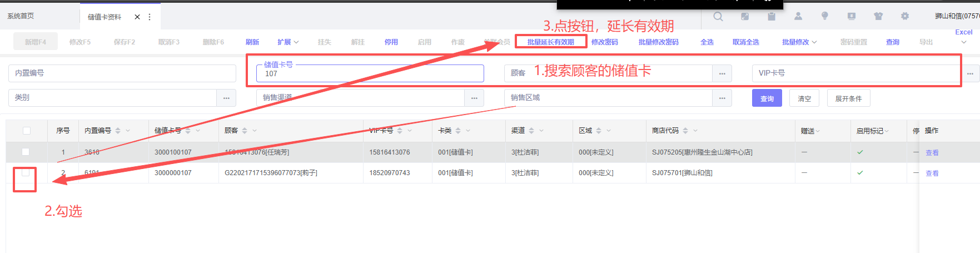Open the settings gear icon
Image resolution: width=980 pixels, height=253 pixels.
[905, 17]
